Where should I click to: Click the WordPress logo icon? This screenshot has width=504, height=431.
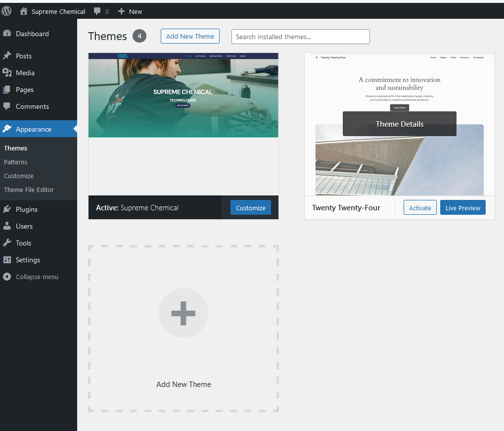[7, 11]
